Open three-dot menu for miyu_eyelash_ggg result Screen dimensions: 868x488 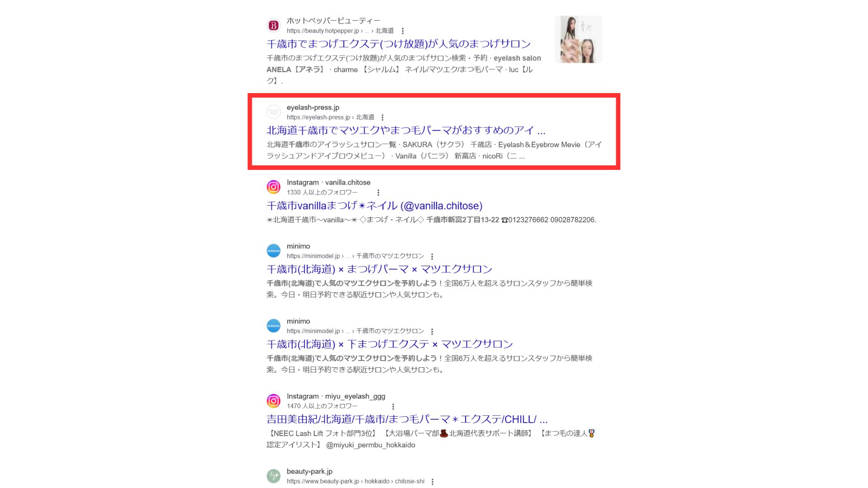393,406
